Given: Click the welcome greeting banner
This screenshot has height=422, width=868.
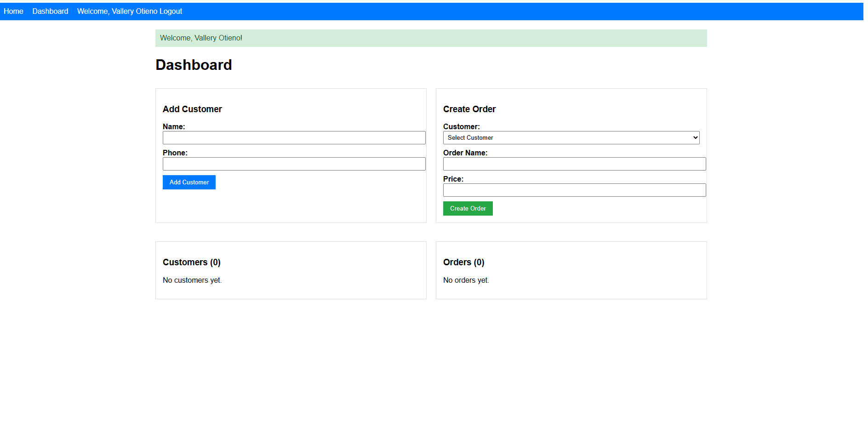Looking at the screenshot, I should tap(201, 38).
